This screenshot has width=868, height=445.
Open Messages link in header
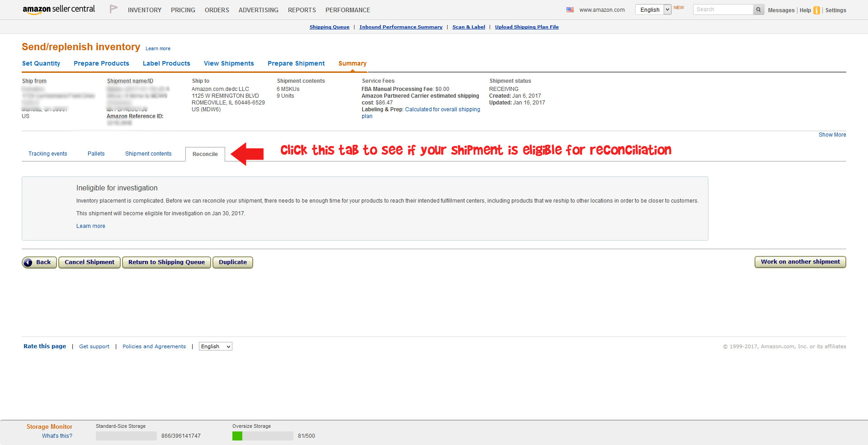tap(781, 10)
